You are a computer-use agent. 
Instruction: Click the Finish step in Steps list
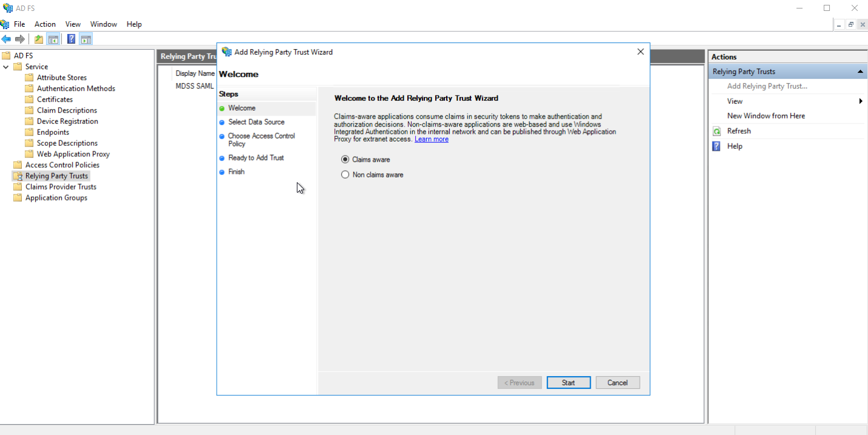tap(236, 172)
